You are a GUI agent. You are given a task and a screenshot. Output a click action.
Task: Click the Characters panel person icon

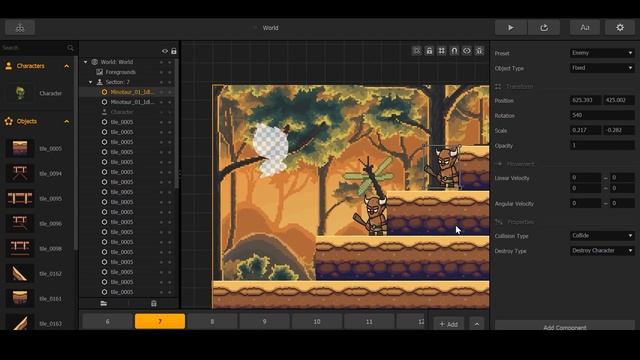pyautogui.click(x=9, y=66)
